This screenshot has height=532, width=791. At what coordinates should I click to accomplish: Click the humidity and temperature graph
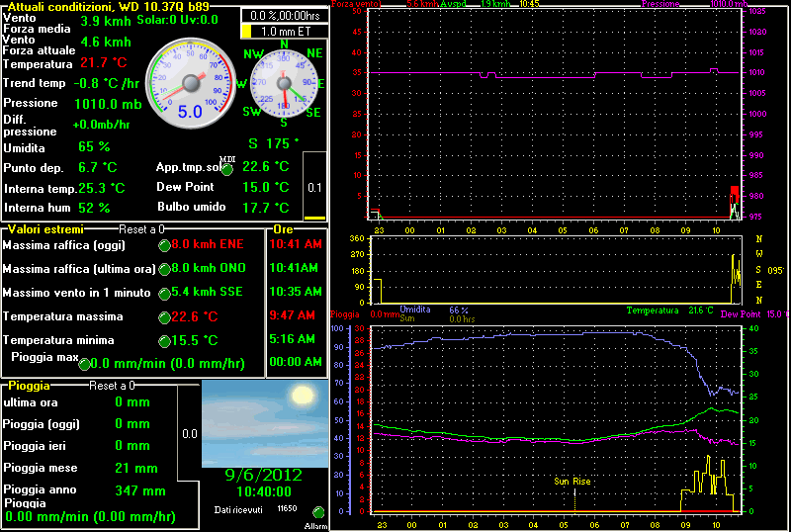click(x=555, y=420)
